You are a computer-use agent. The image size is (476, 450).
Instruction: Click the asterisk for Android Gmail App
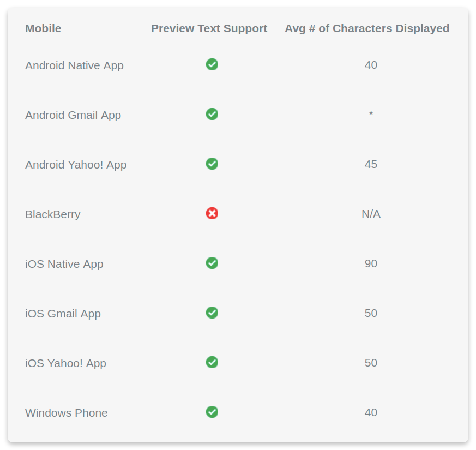coord(371,113)
